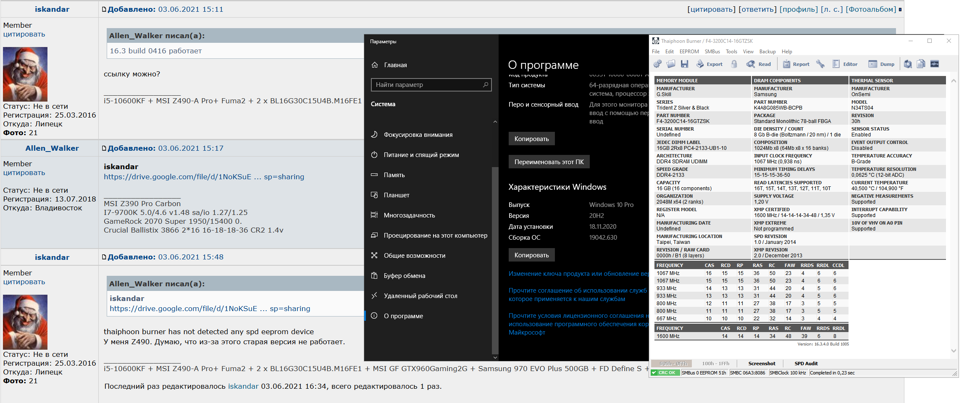Click the CRC OK status indicator
This screenshot has width=980, height=403.
(x=665, y=373)
